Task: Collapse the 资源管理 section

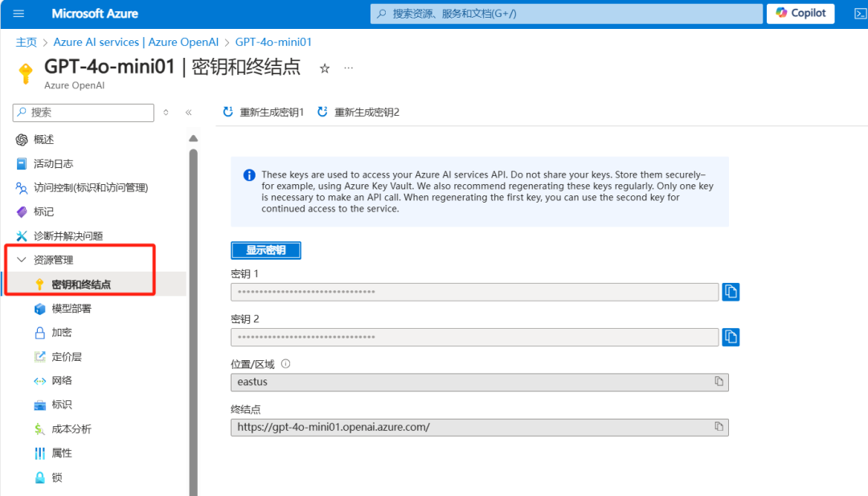Action: click(x=22, y=260)
